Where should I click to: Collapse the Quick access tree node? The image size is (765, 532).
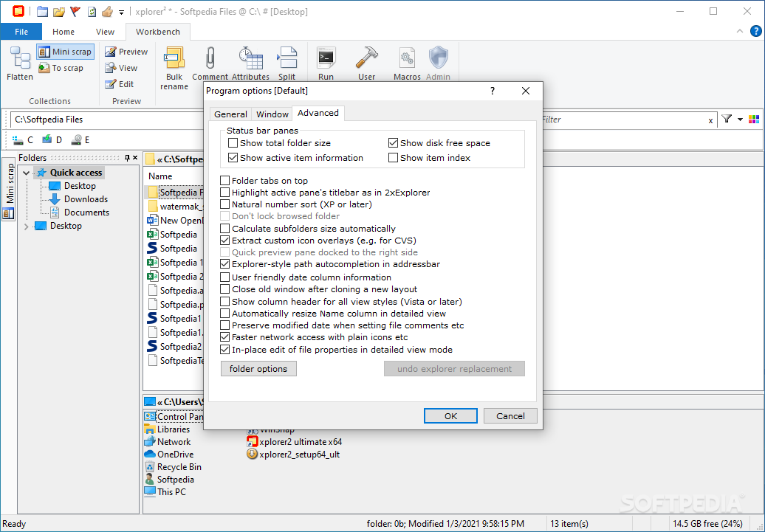click(27, 173)
